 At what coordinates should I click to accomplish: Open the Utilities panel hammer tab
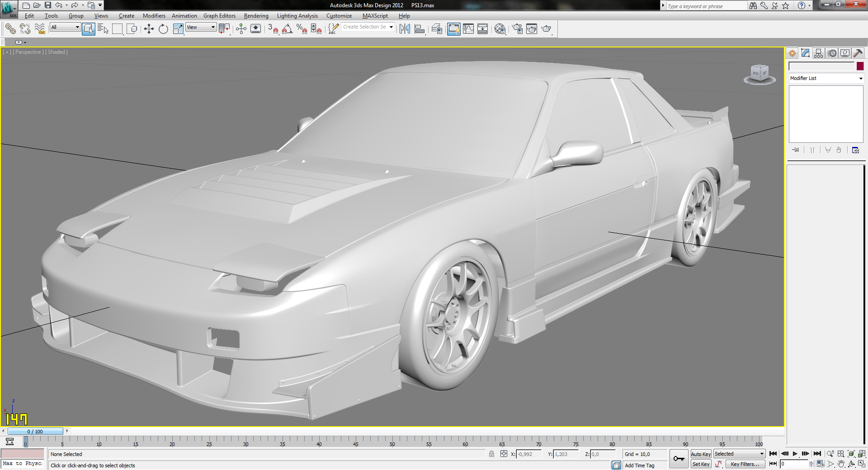point(858,53)
